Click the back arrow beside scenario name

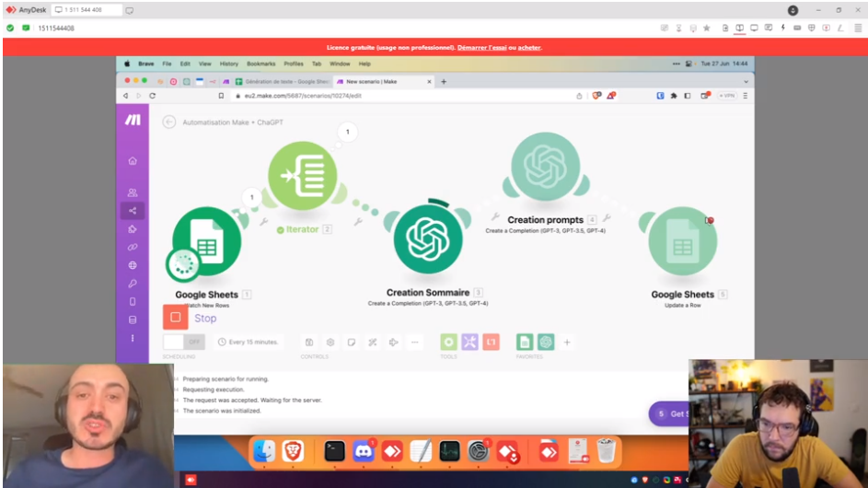(169, 122)
